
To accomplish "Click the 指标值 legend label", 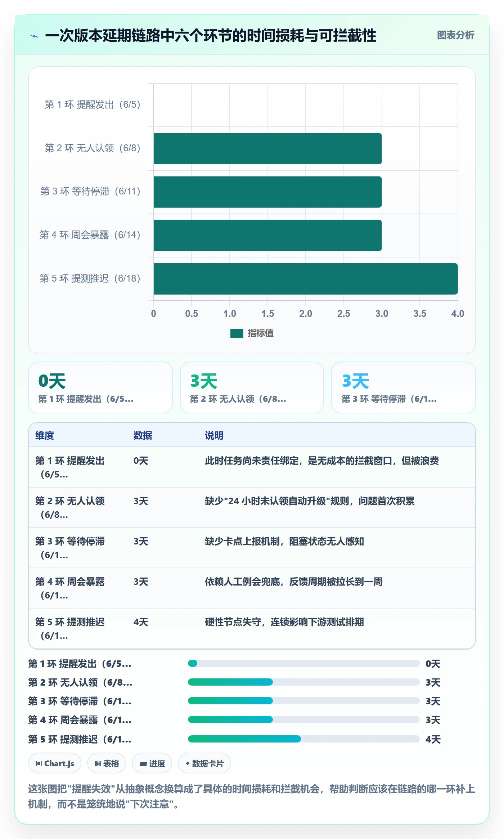I will click(x=261, y=333).
